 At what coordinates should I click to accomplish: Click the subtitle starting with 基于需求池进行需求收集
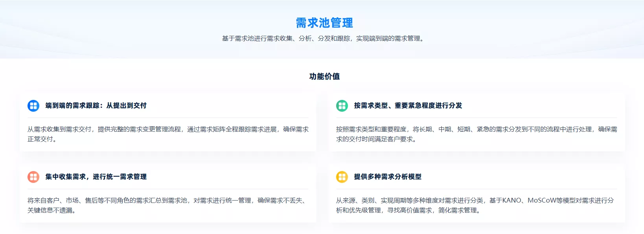324,39
